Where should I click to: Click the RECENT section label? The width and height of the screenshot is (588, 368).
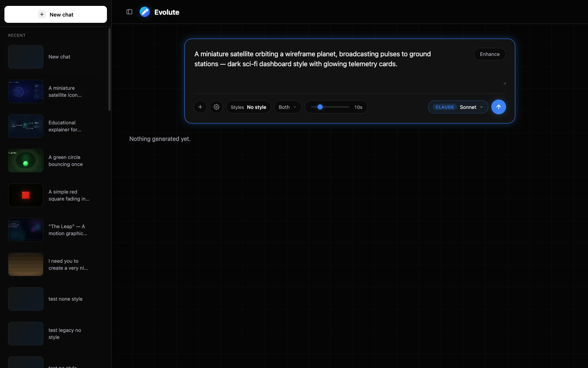tap(17, 35)
